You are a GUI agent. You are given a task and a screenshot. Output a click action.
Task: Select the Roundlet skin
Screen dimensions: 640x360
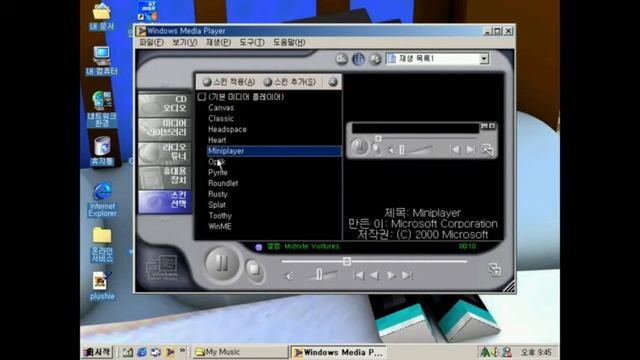pyautogui.click(x=223, y=183)
